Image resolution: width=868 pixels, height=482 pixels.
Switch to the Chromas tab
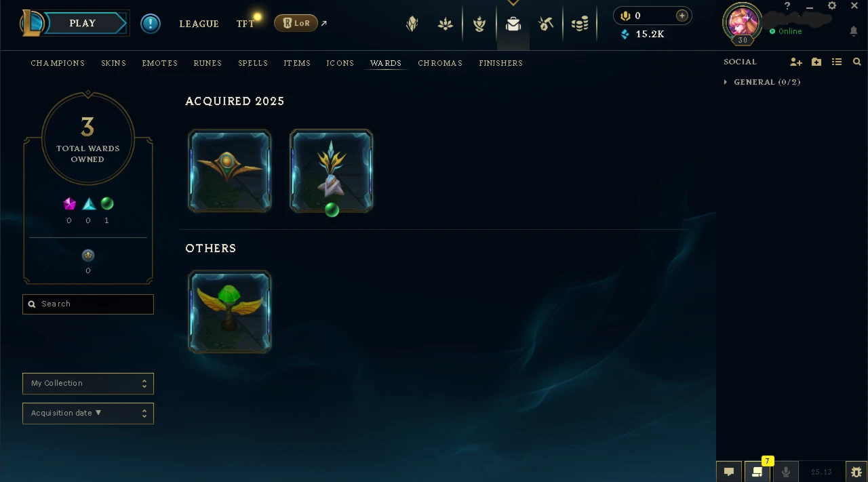pyautogui.click(x=440, y=63)
